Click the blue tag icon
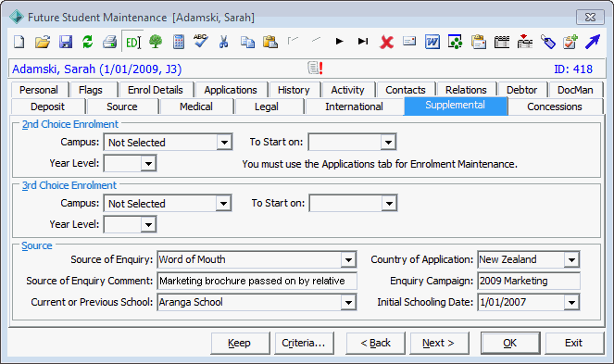 548,42
